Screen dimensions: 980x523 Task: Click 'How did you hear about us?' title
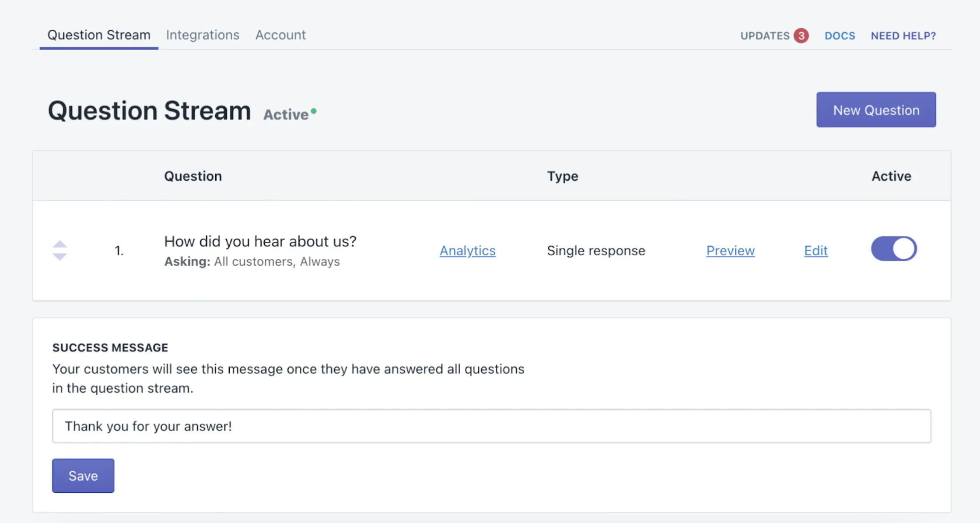tap(260, 241)
